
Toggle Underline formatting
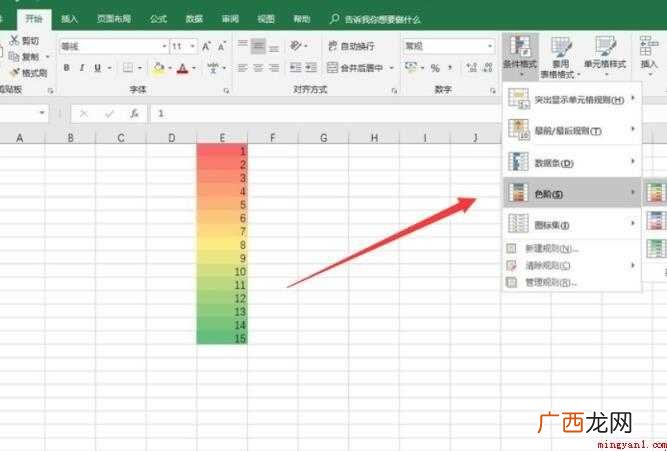click(x=98, y=68)
